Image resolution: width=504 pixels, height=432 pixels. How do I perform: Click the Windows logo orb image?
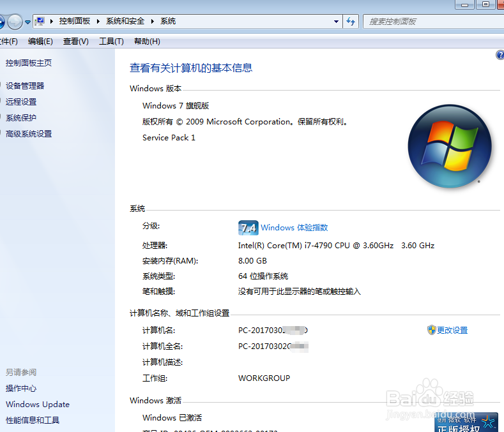(450, 146)
